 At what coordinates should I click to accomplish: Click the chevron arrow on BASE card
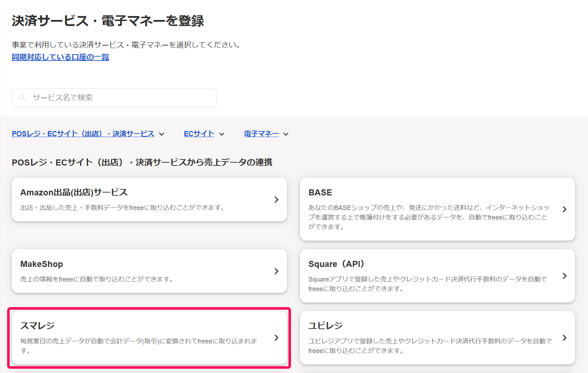564,209
